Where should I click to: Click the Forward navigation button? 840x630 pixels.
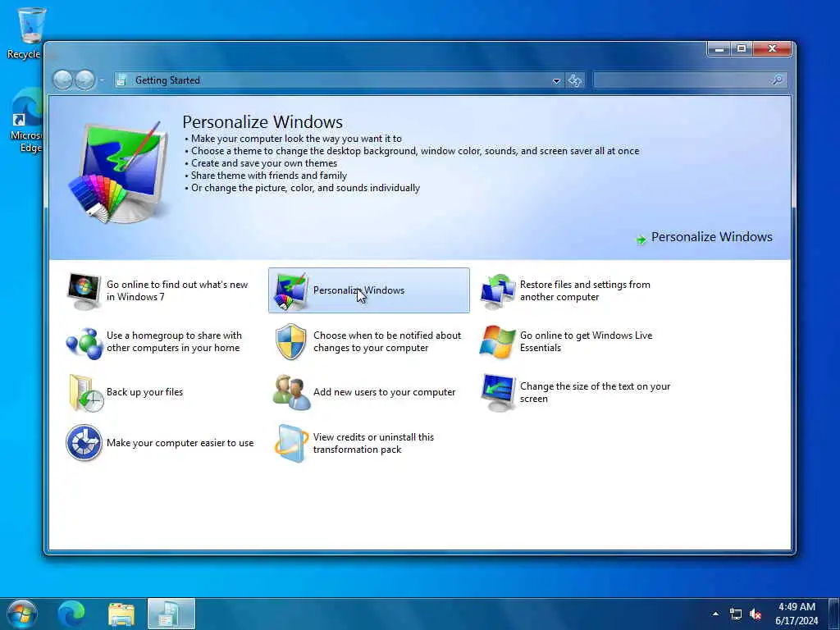tap(84, 80)
